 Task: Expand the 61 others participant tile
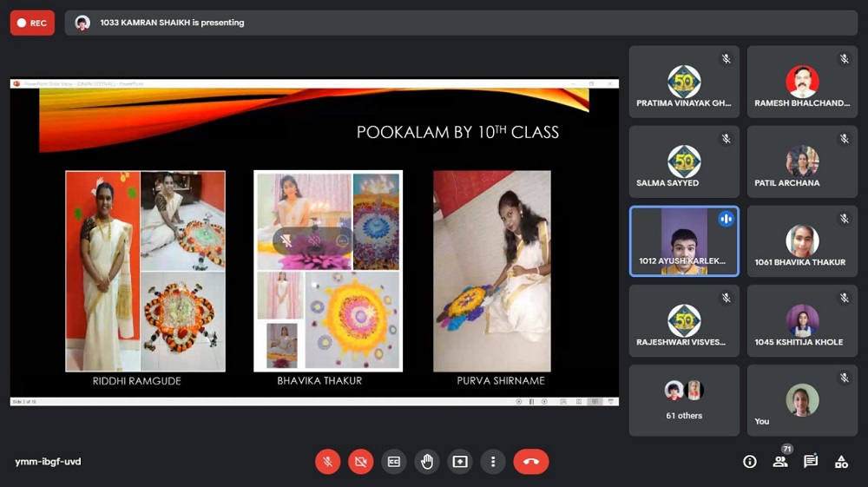[684, 400]
